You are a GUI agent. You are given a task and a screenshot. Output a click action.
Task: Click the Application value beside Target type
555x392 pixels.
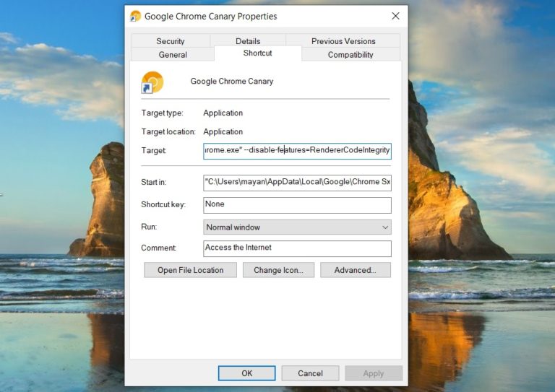pos(223,113)
